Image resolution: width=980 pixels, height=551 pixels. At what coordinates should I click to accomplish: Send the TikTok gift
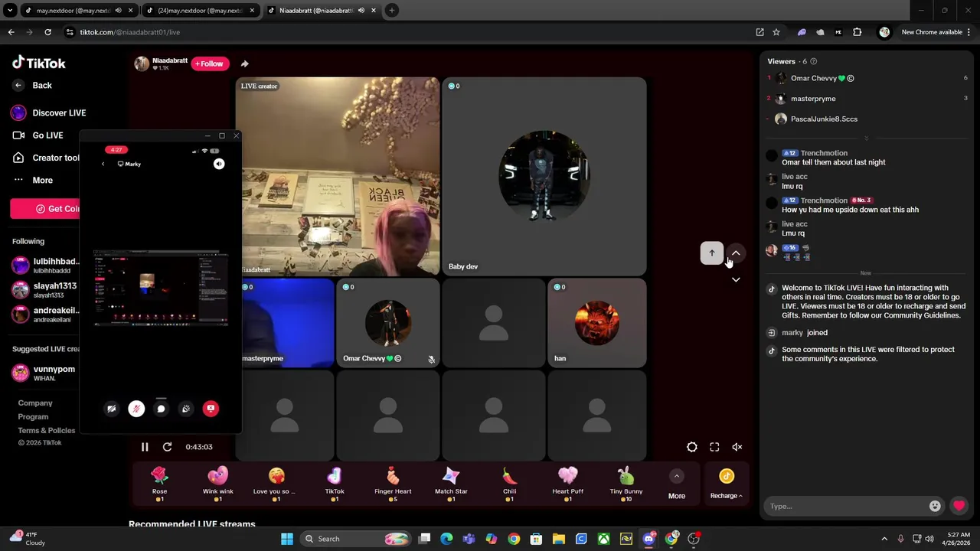click(335, 484)
